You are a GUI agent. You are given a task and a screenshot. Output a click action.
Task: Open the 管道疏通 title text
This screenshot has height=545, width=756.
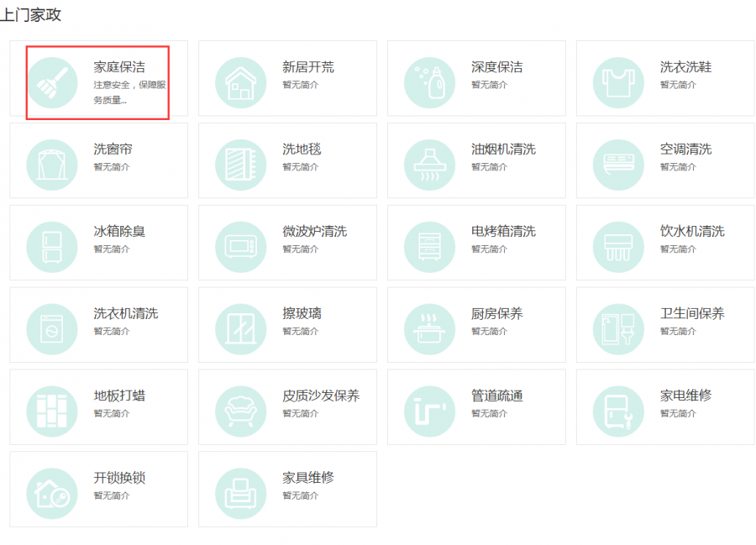[x=497, y=396]
